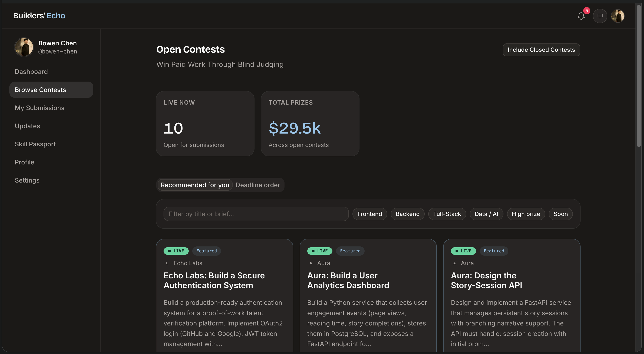Click Bowen Chen's sidebar profile picture

pos(24,47)
